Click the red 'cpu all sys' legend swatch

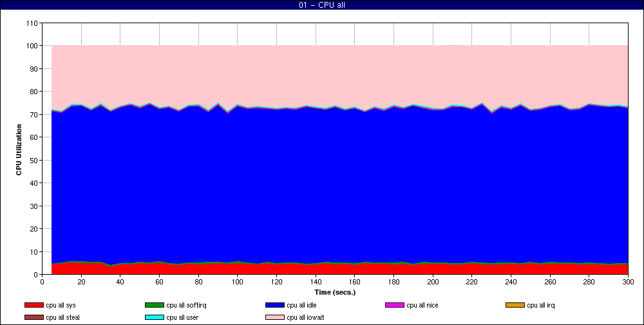point(33,305)
